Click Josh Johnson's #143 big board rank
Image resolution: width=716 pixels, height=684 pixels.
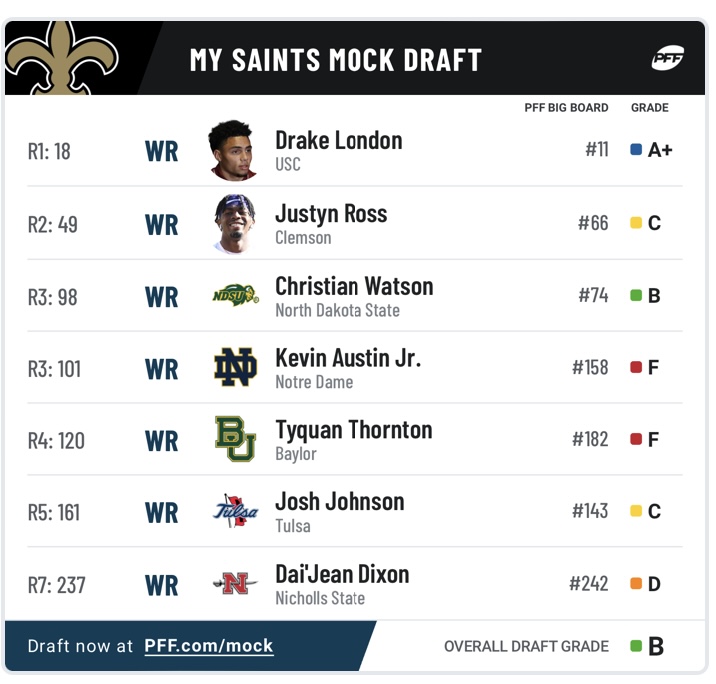click(x=590, y=511)
